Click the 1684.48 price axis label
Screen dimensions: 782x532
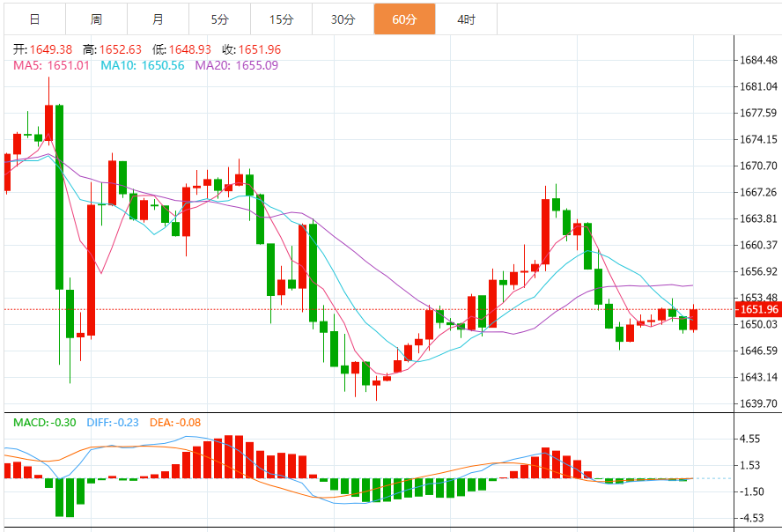coord(757,61)
